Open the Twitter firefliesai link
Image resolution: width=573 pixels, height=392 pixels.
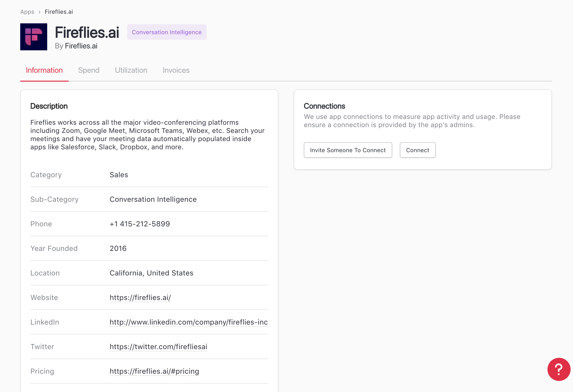point(158,346)
